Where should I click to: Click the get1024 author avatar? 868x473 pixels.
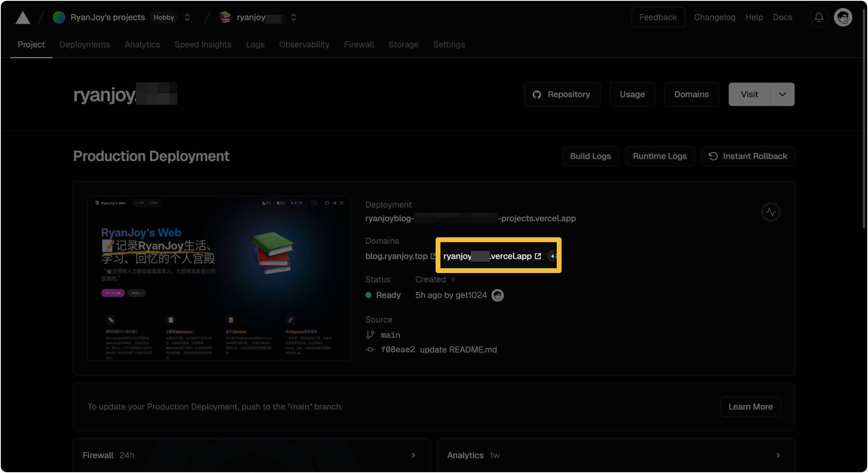click(x=497, y=295)
